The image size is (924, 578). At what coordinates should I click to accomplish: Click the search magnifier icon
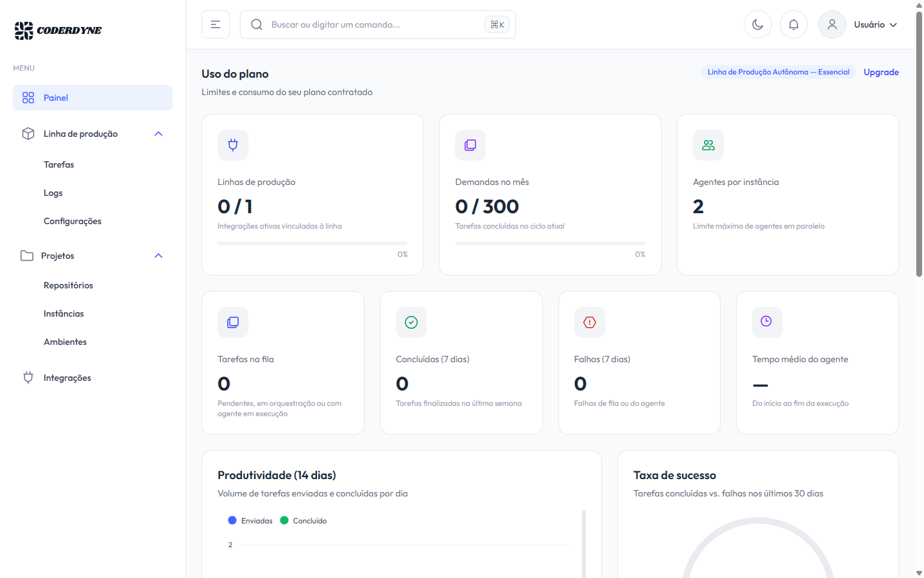point(257,24)
